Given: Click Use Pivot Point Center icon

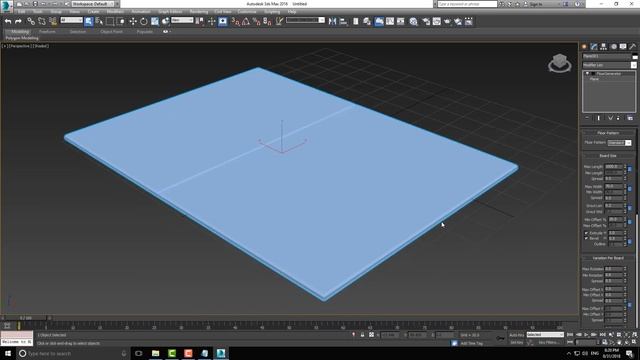Looking at the screenshot, I should tap(200, 21).
